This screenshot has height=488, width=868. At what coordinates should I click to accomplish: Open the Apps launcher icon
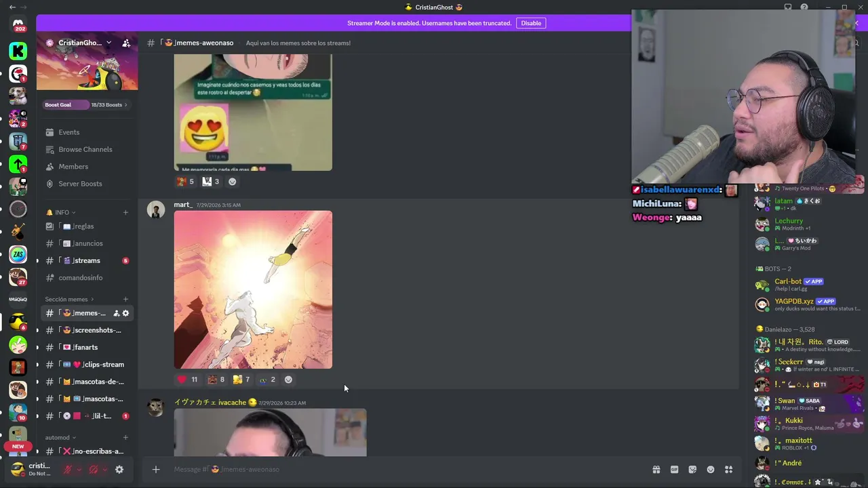click(729, 469)
